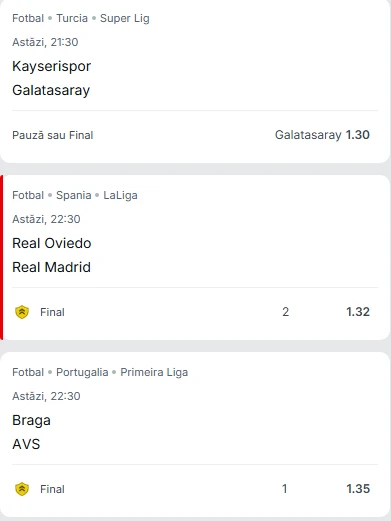Click the selection 2 in LaLiga bet

(x=286, y=312)
